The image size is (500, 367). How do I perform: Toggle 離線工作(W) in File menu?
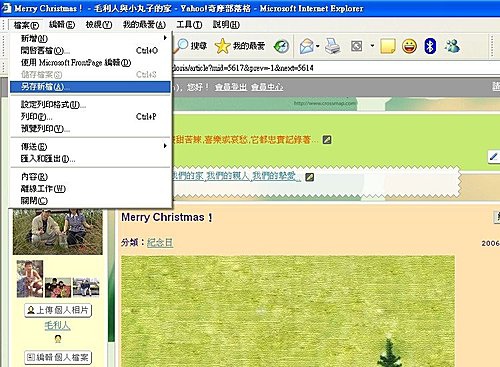90,189
